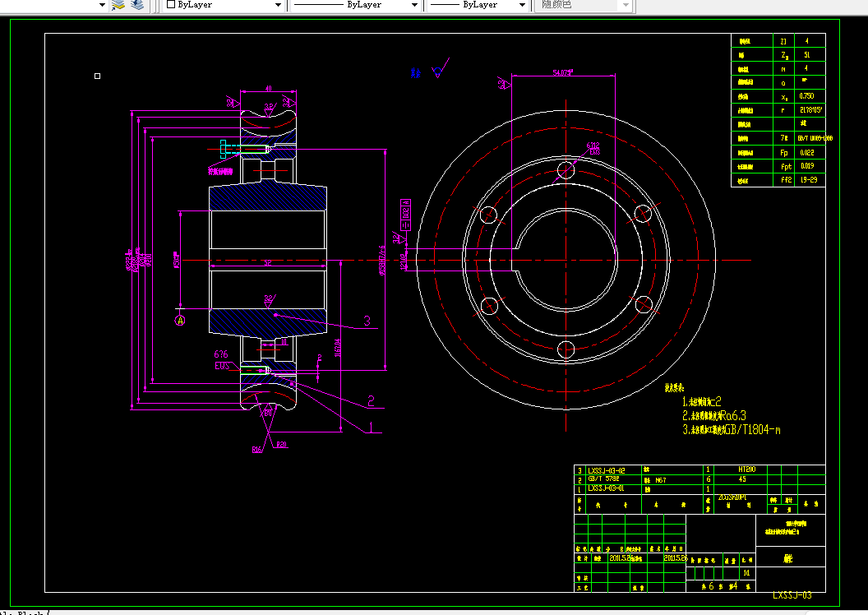Click the small white square grip

[98, 76]
